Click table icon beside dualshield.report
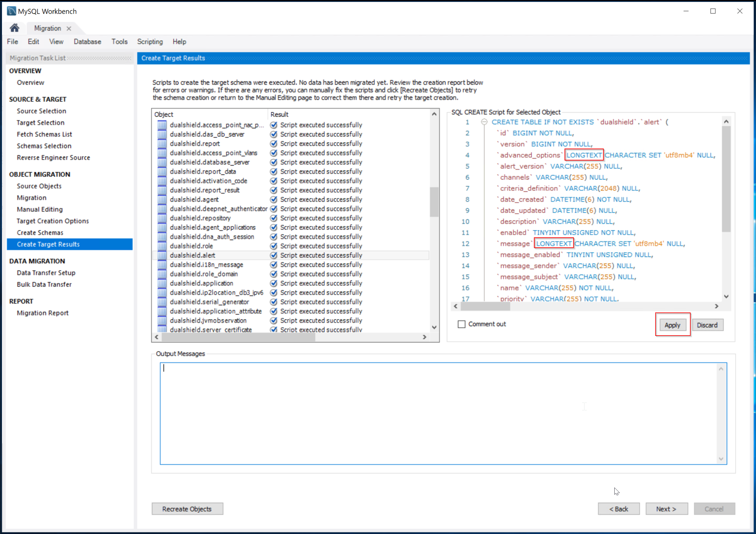This screenshot has width=756, height=534. (162, 144)
